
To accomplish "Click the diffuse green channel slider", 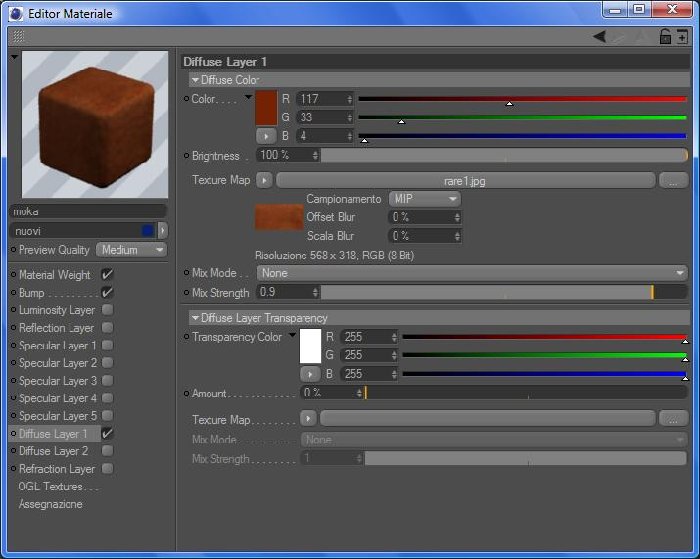I will [x=522, y=117].
